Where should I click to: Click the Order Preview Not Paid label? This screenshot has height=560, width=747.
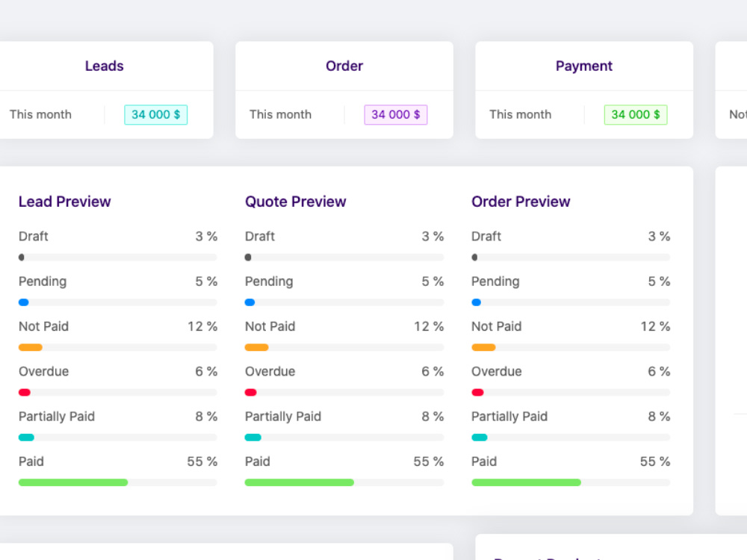pyautogui.click(x=497, y=326)
